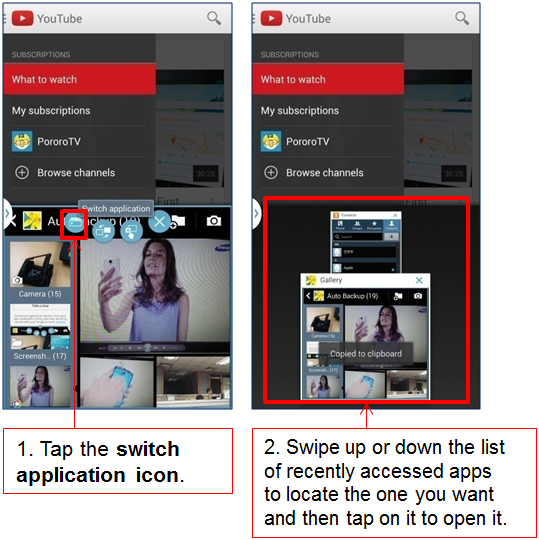Screen dimensions: 539x540
Task: Open PororoTV channel in right screenshot
Action: [x=328, y=142]
